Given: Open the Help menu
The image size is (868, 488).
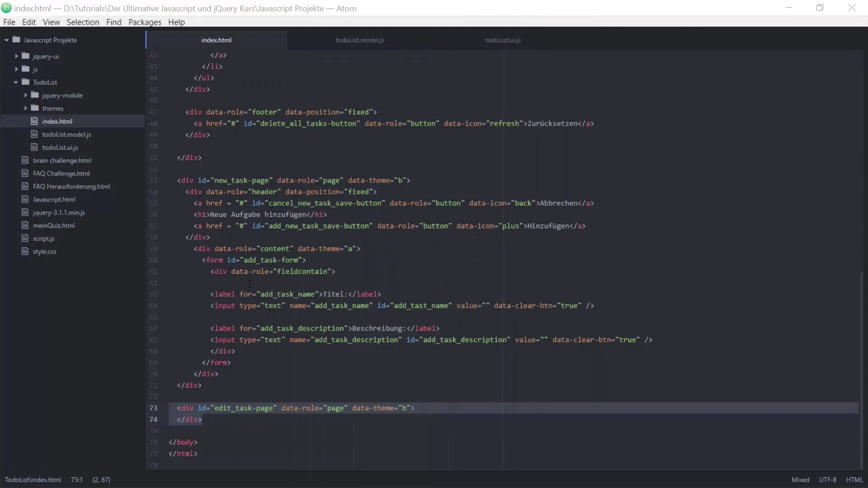Looking at the screenshot, I should coord(176,22).
